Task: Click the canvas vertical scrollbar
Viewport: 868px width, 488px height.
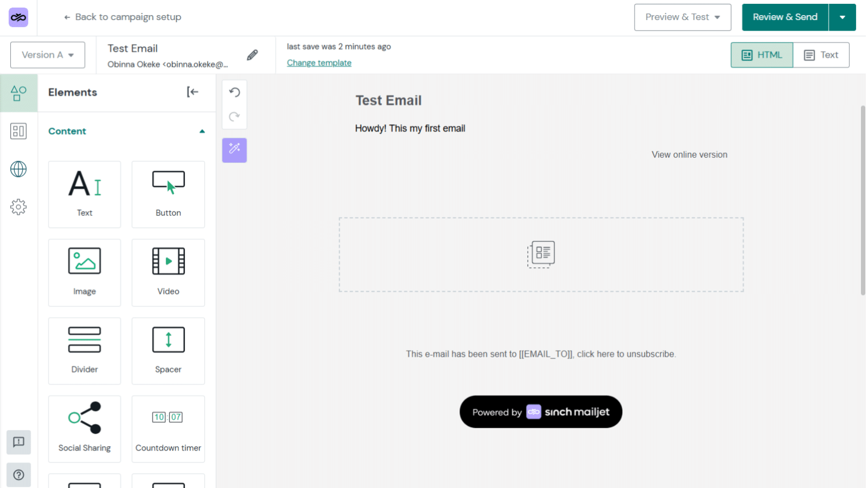Action: pos(863,201)
